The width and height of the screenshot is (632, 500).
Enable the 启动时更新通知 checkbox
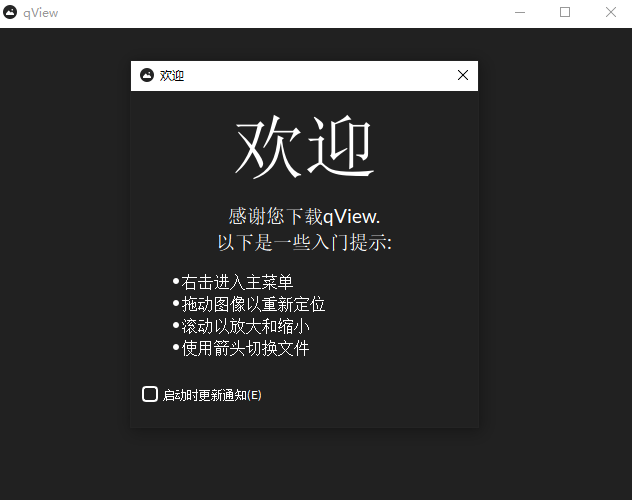(150, 394)
